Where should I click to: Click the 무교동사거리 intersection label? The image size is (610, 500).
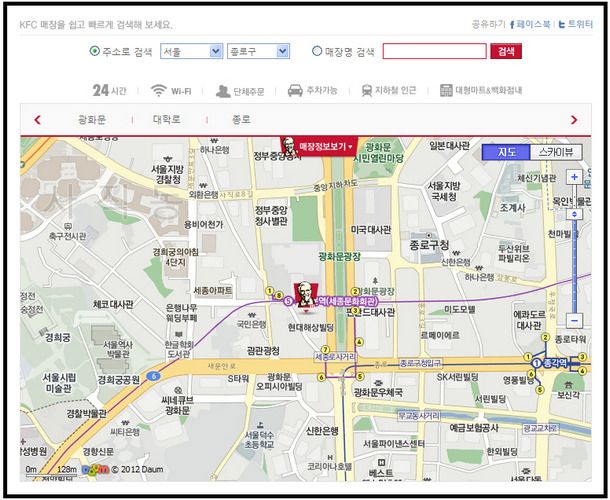coord(419,416)
